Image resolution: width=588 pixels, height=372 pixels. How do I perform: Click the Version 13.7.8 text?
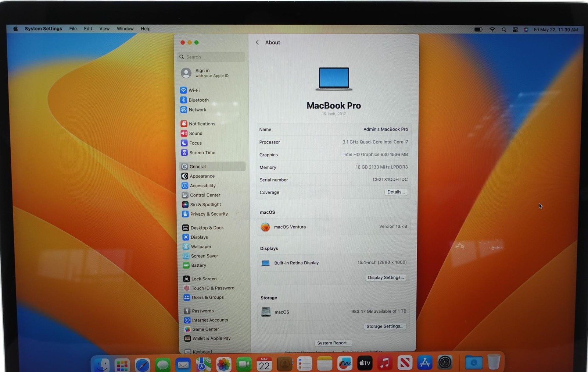click(x=393, y=226)
